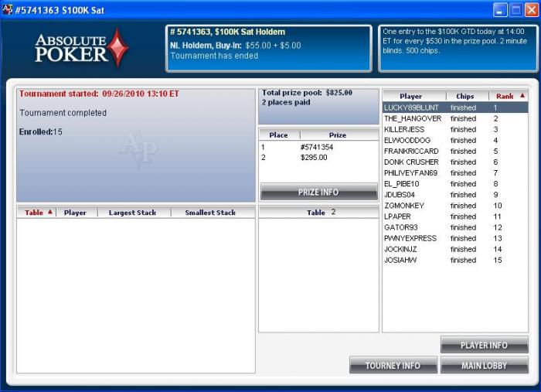Click the tournament description text box

[x=458, y=49]
